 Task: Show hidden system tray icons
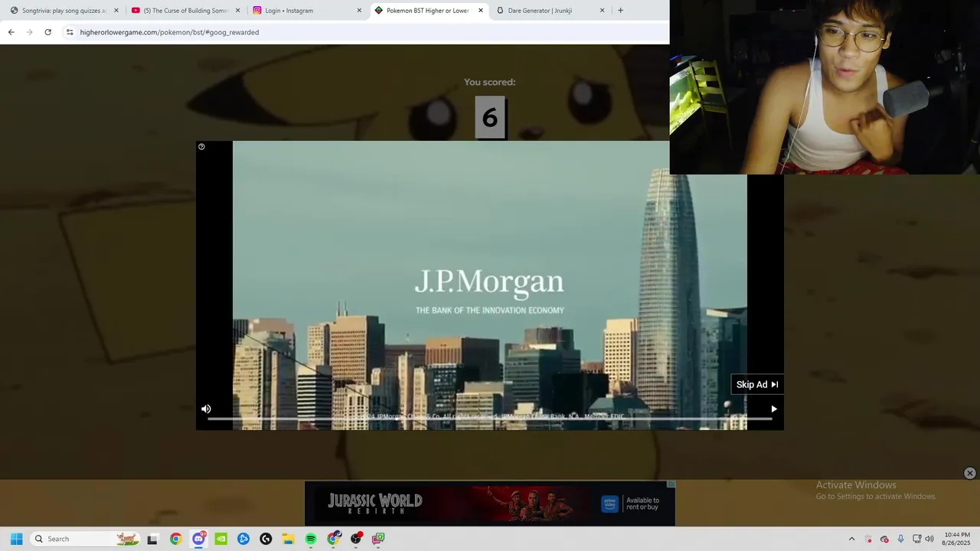coord(851,539)
